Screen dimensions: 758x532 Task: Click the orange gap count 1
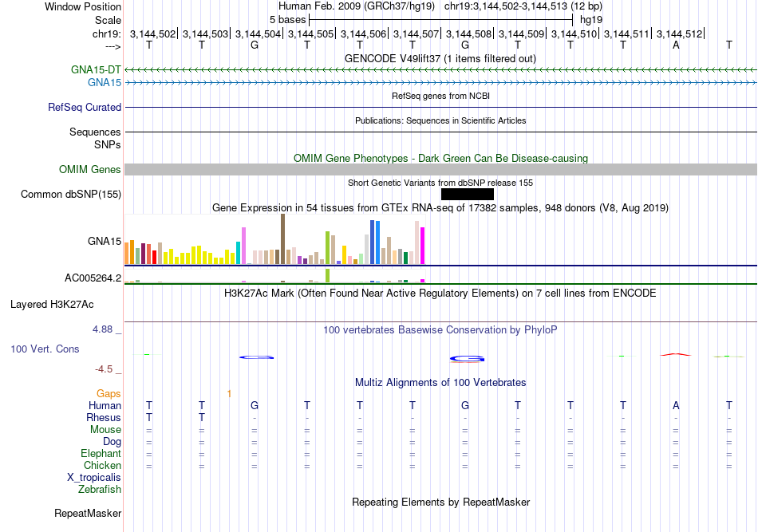pyautogui.click(x=229, y=394)
